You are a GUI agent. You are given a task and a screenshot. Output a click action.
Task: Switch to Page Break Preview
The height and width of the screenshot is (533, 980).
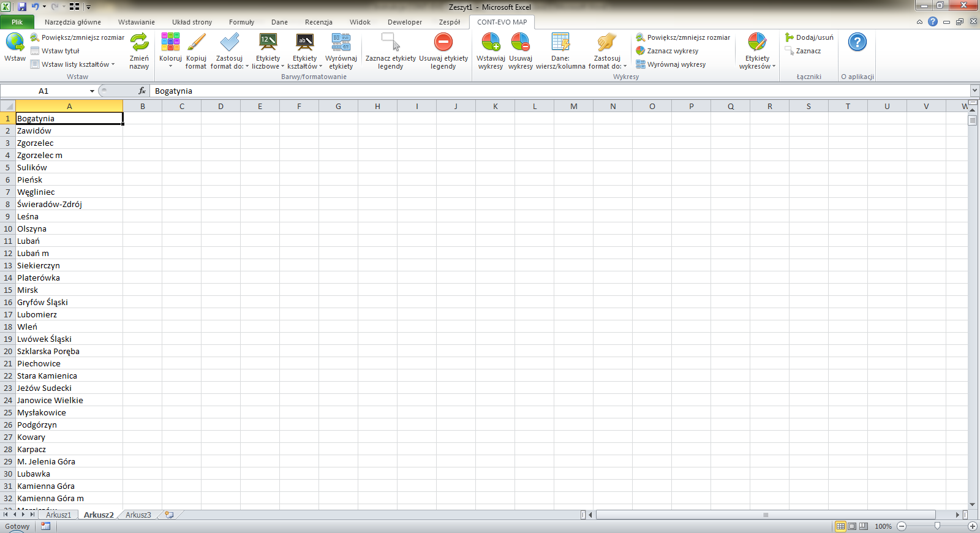(864, 526)
